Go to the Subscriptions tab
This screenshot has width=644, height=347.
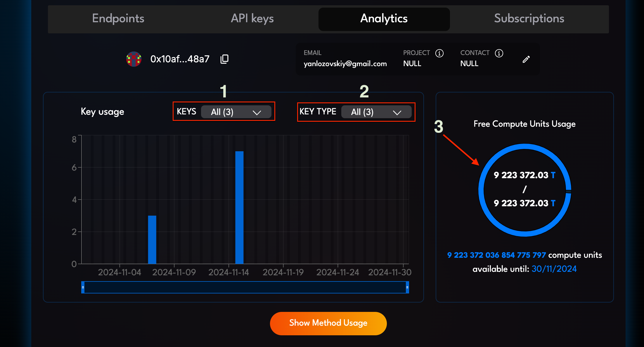529,19
